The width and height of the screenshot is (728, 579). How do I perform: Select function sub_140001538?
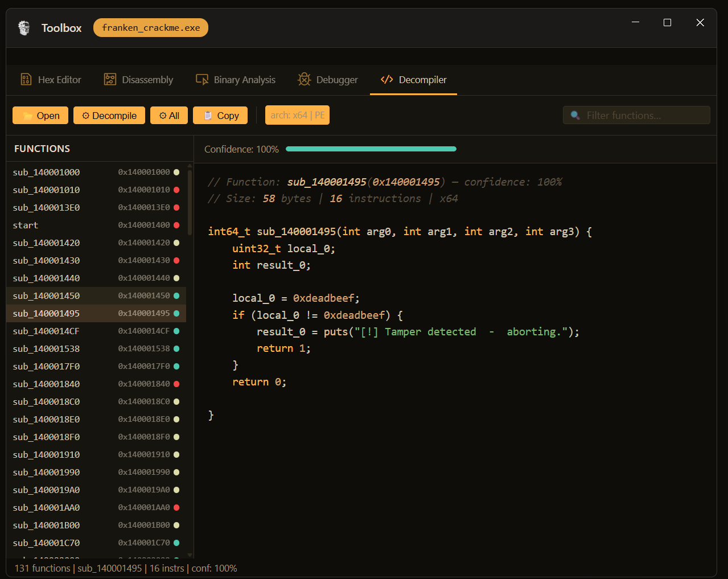pyautogui.click(x=96, y=348)
